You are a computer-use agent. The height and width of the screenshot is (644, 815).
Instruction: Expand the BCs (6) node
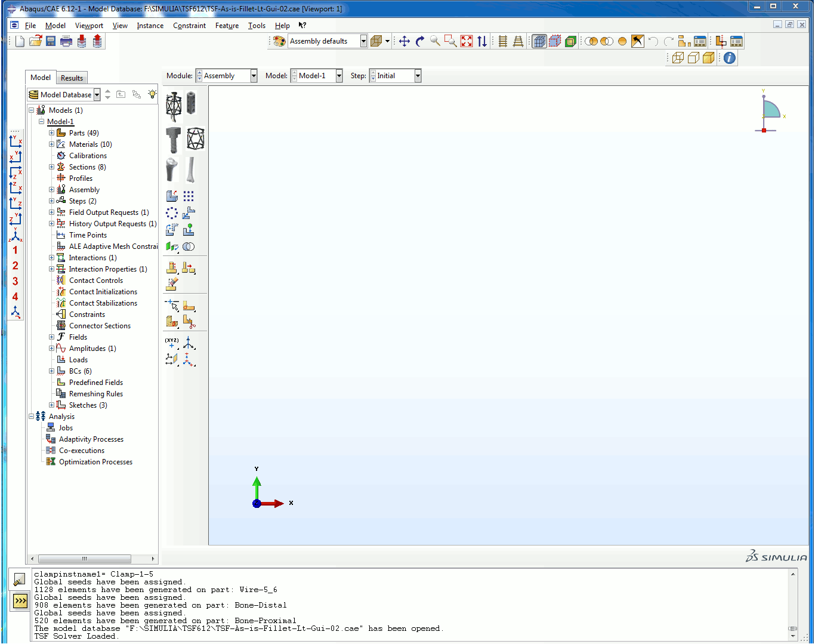click(x=51, y=371)
